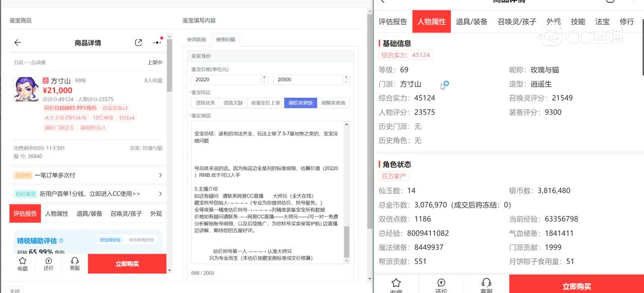
Task: Select the 资质优秀 appraisal conclusion option
Action: (x=205, y=103)
